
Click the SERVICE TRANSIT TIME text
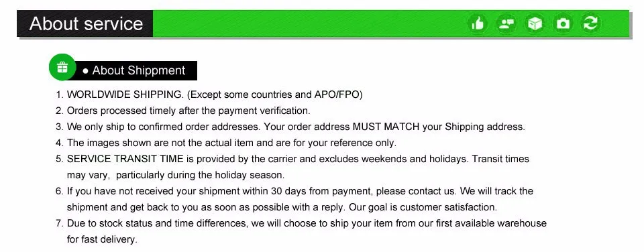click(125, 159)
